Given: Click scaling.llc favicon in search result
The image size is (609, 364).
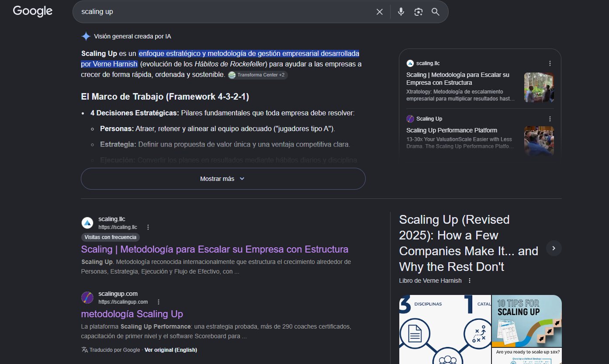Looking at the screenshot, I should [87, 223].
